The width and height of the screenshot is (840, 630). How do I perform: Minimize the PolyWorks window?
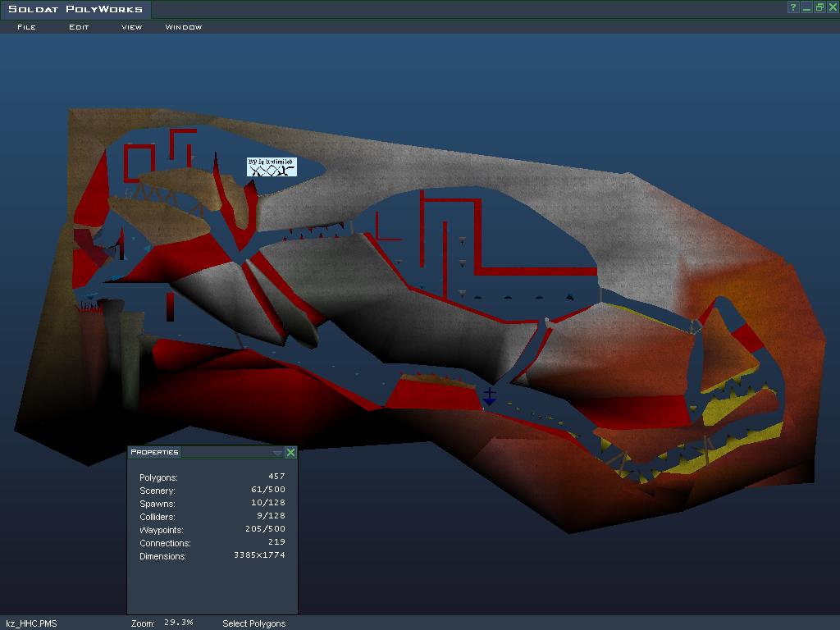806,7
